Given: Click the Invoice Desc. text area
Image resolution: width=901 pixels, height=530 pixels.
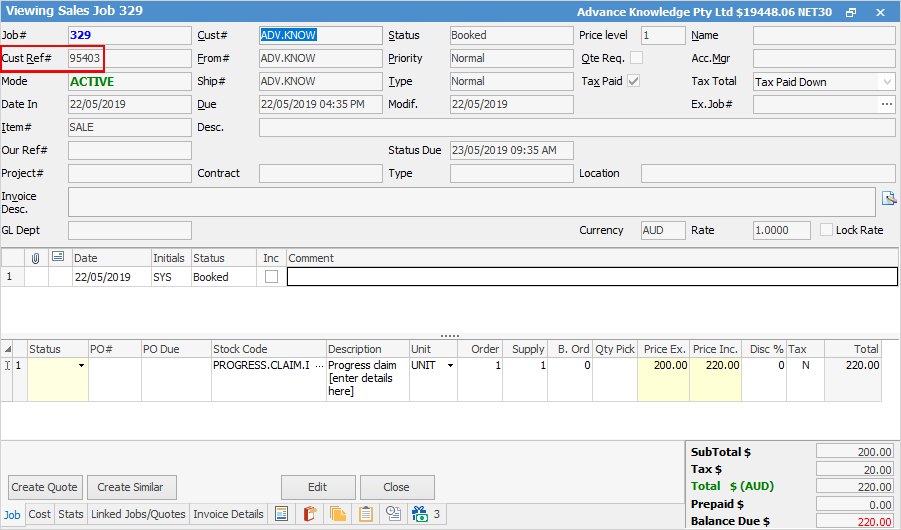Looking at the screenshot, I should click(472, 202).
